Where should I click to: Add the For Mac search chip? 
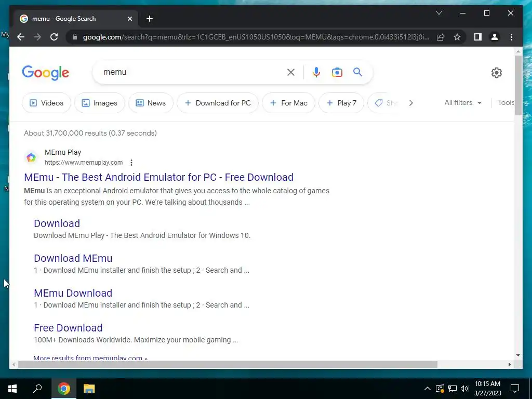289,103
